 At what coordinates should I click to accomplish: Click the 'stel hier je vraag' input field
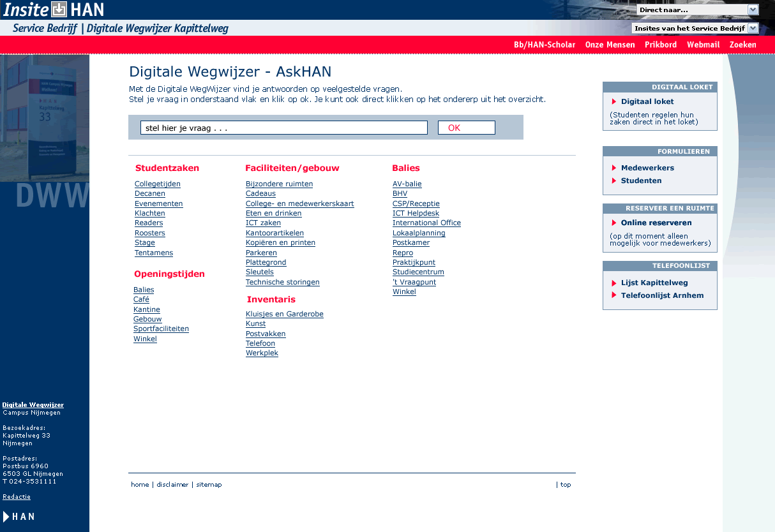(x=284, y=128)
